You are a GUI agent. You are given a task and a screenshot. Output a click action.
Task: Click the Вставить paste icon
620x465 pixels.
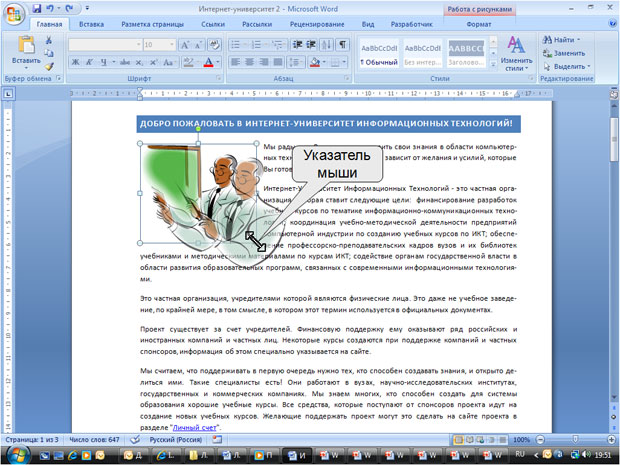coord(26,44)
